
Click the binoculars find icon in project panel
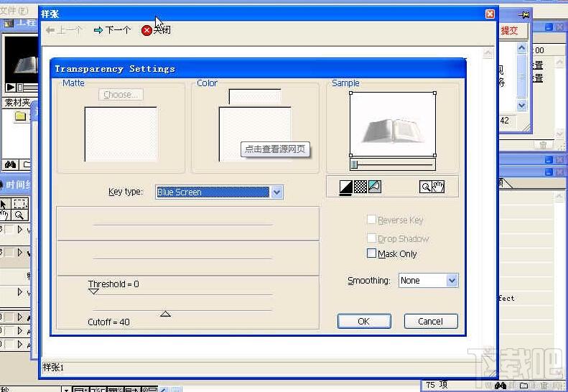coord(10,165)
